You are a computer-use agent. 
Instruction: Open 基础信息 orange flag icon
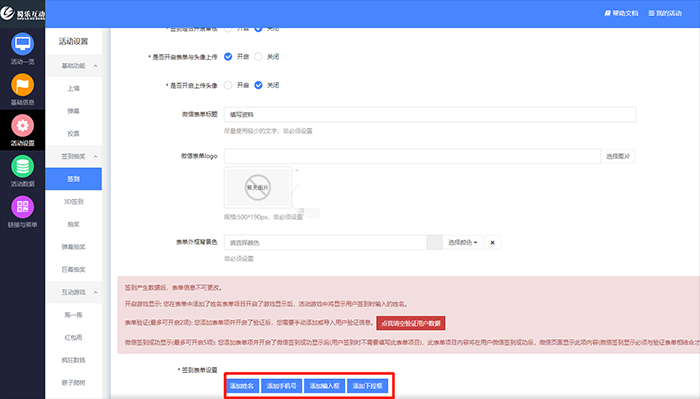tap(22, 85)
